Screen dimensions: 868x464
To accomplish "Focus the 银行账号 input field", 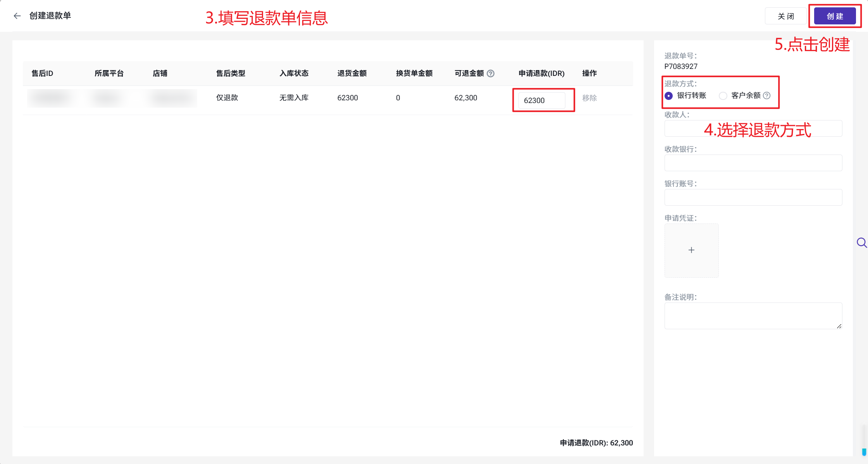I will click(x=753, y=198).
